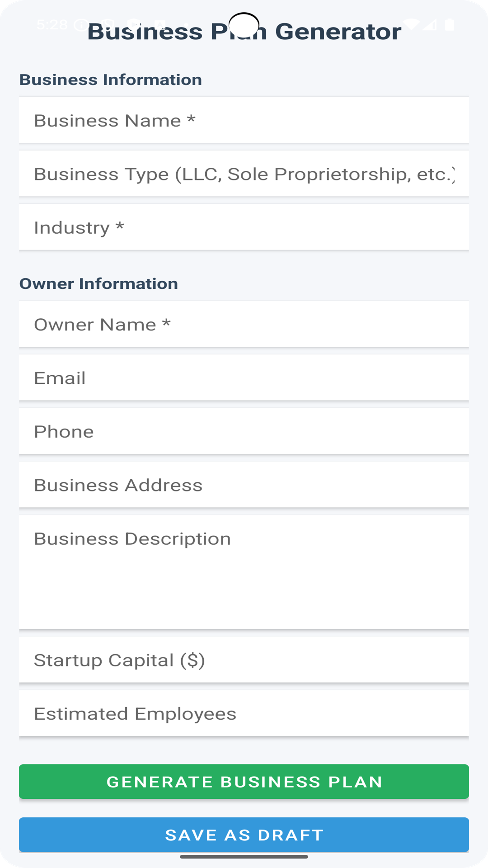Viewport: 488px width, 868px height.
Task: Tap the Startup Capital ($) field
Action: coord(244,660)
